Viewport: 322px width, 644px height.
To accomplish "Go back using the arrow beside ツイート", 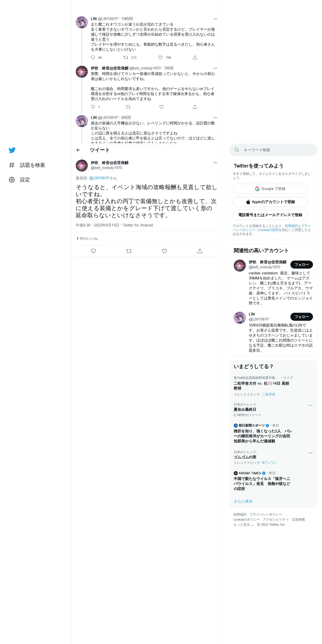I will (x=78, y=150).
